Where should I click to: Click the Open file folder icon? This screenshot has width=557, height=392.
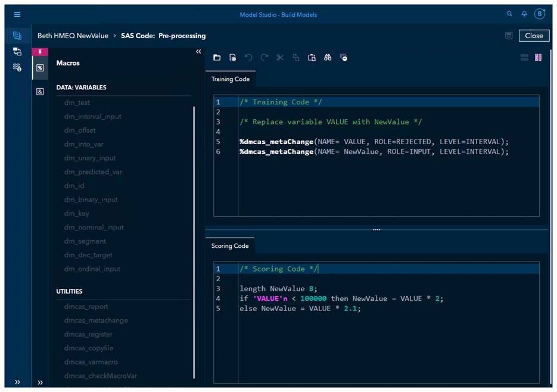[x=217, y=58]
